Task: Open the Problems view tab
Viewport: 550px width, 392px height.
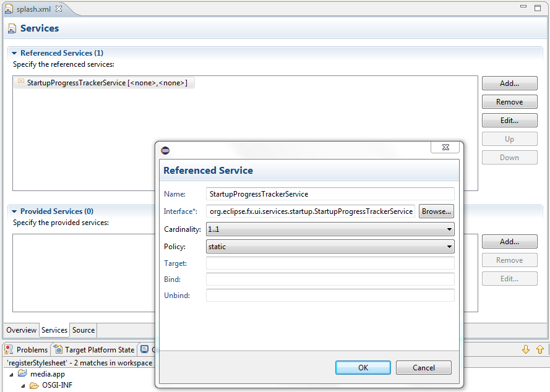Action: pyautogui.click(x=27, y=349)
